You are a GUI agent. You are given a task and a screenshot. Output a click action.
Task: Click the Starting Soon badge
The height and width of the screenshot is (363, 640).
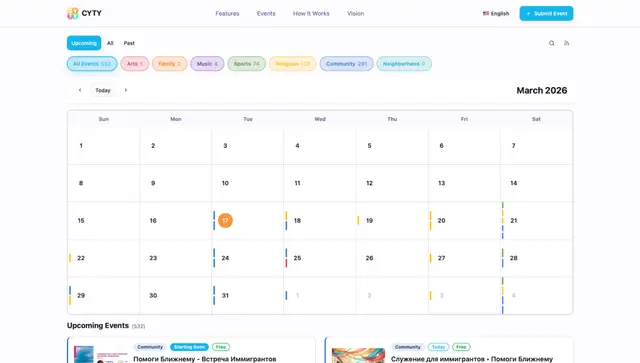click(x=189, y=347)
